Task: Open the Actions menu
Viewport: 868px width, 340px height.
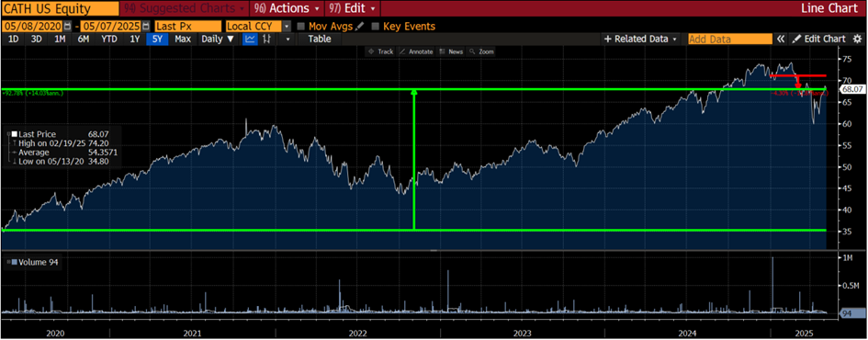Action: (287, 9)
